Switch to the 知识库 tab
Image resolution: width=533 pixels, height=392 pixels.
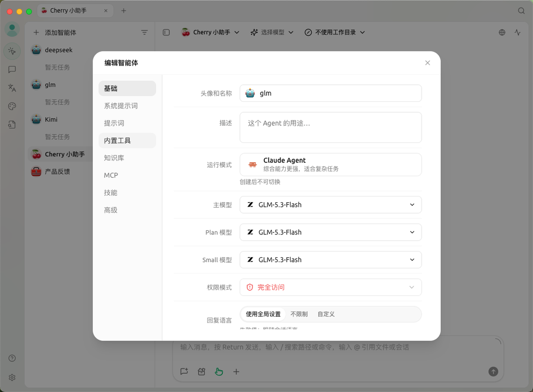128,158
